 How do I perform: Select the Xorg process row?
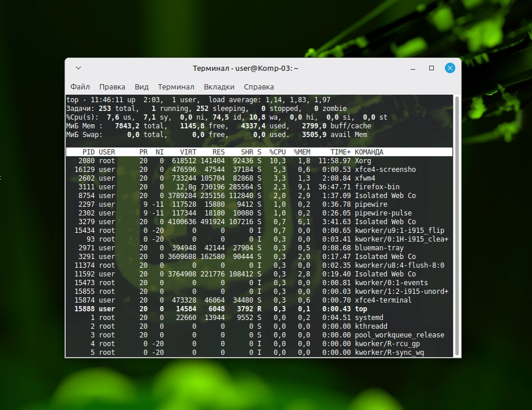259,161
